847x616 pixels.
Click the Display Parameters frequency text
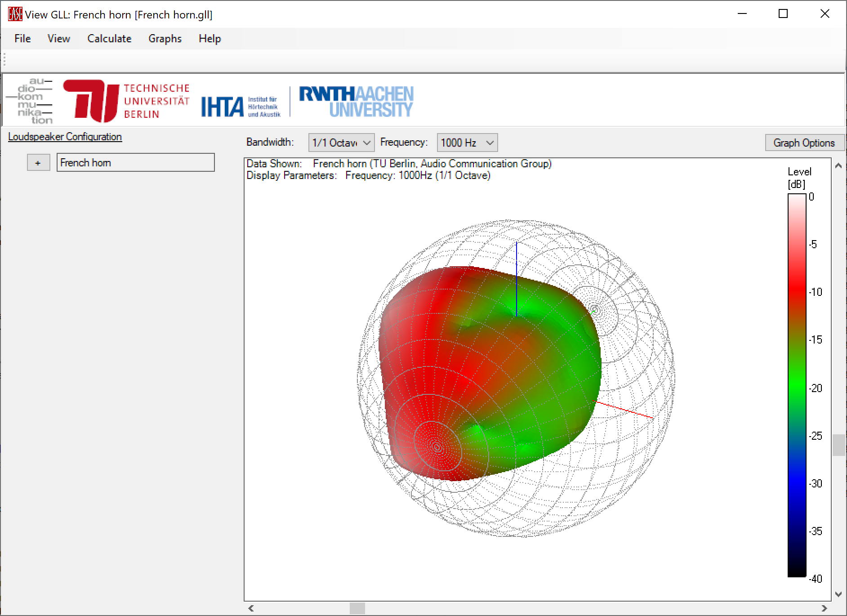click(x=368, y=175)
